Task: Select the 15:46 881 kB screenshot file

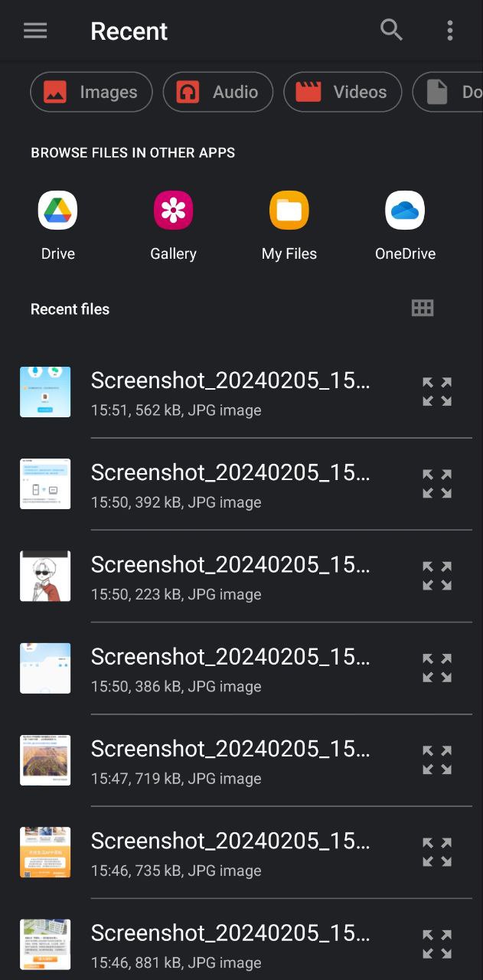Action: coord(230,945)
